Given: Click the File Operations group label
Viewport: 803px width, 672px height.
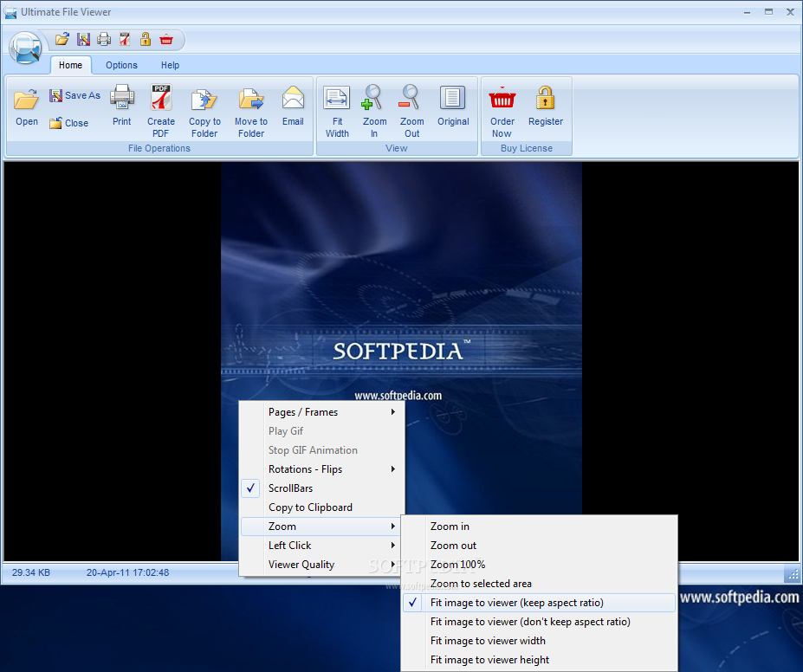Looking at the screenshot, I should 159,148.
